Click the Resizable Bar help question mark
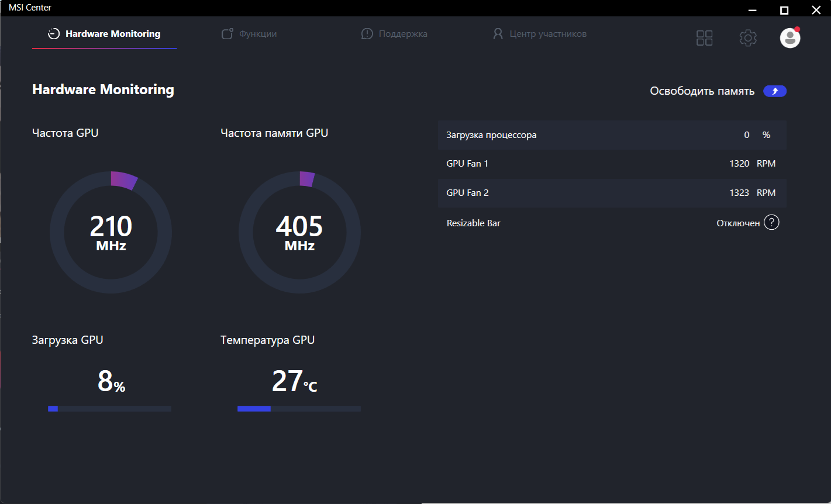831x504 pixels. (772, 223)
